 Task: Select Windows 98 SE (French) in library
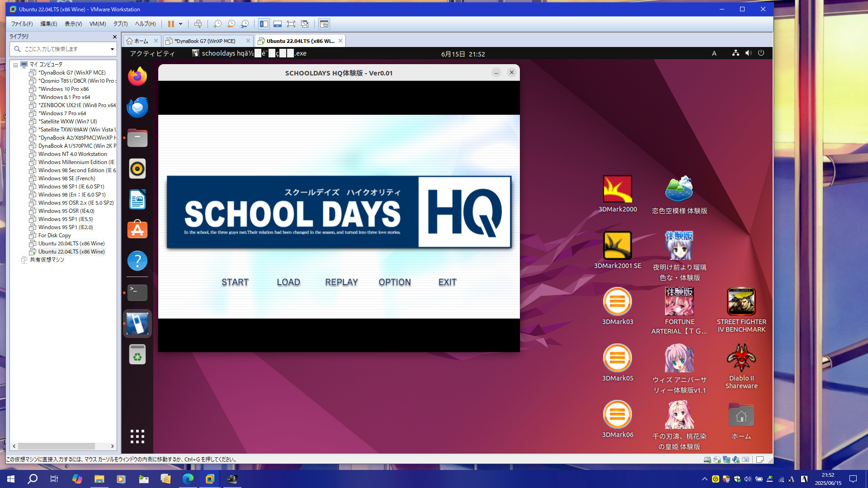[x=66, y=178]
